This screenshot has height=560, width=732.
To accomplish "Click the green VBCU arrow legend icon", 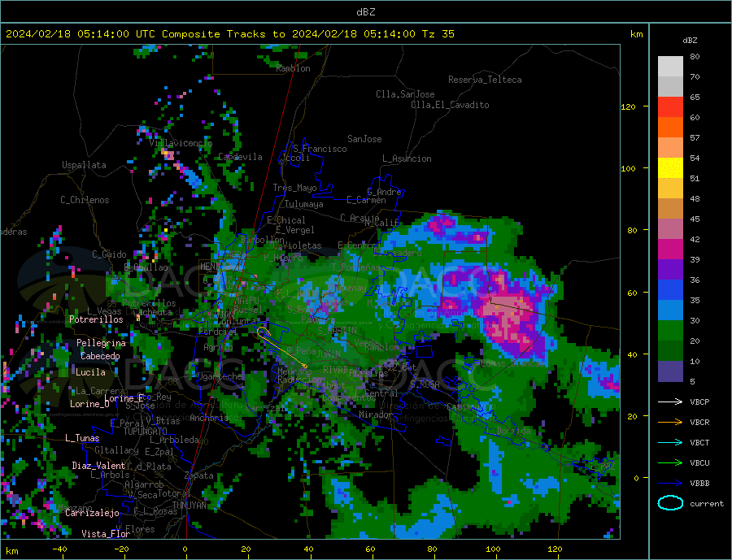I will (670, 462).
